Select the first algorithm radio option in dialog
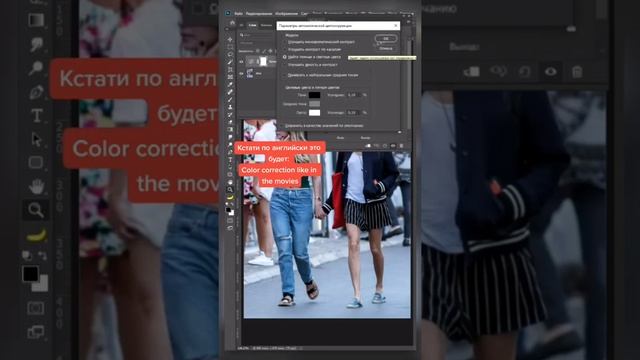Viewport: 640px width, 360px height. pos(284,42)
